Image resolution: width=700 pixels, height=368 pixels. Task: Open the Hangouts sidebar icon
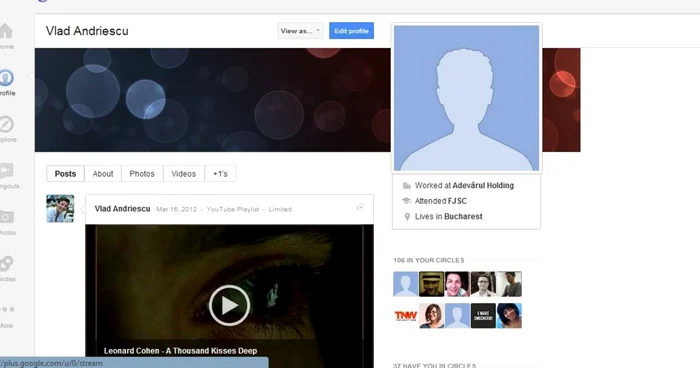[6, 171]
